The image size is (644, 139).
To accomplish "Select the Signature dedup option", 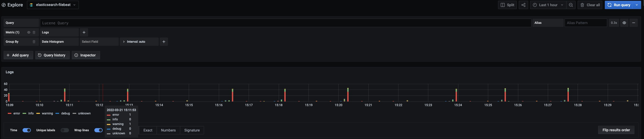I will tap(192, 130).
